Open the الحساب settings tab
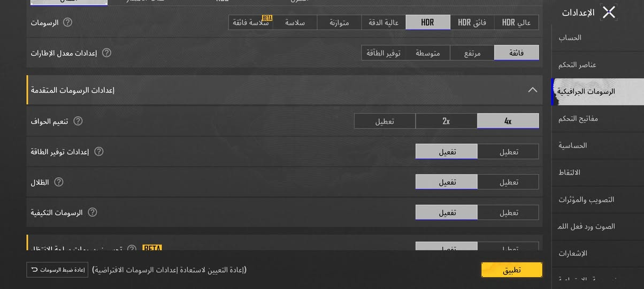644x289 pixels. pyautogui.click(x=597, y=38)
